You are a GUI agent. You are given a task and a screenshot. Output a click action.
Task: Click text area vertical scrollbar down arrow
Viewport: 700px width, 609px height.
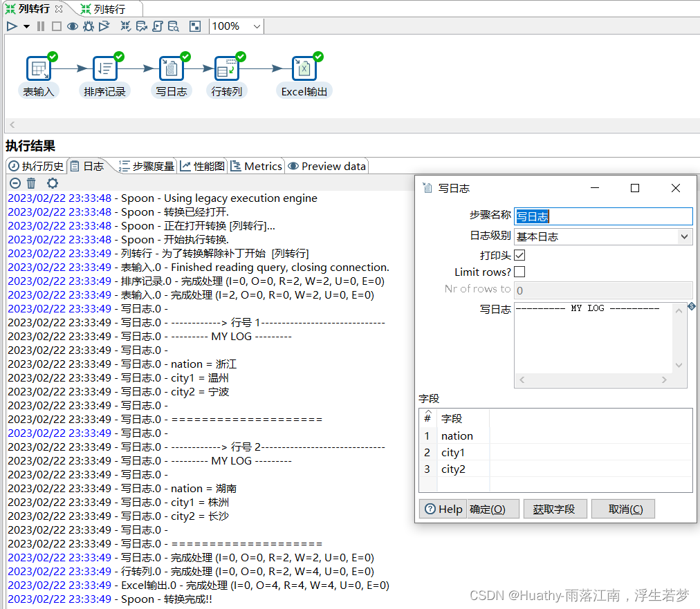coord(679,365)
